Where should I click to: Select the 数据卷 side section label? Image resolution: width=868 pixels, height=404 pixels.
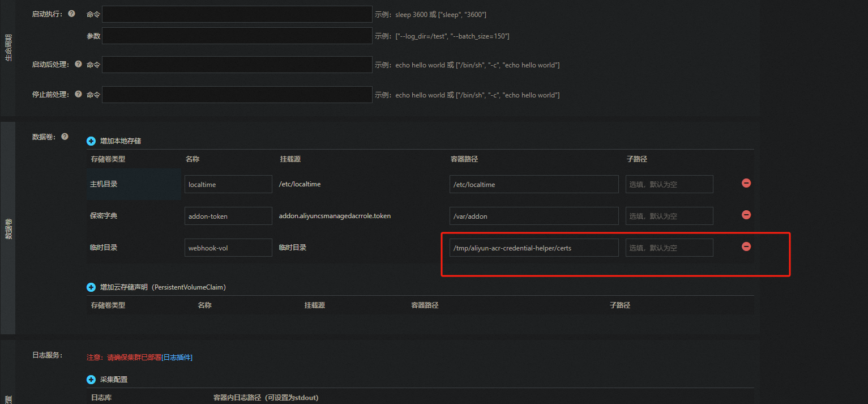click(8, 228)
